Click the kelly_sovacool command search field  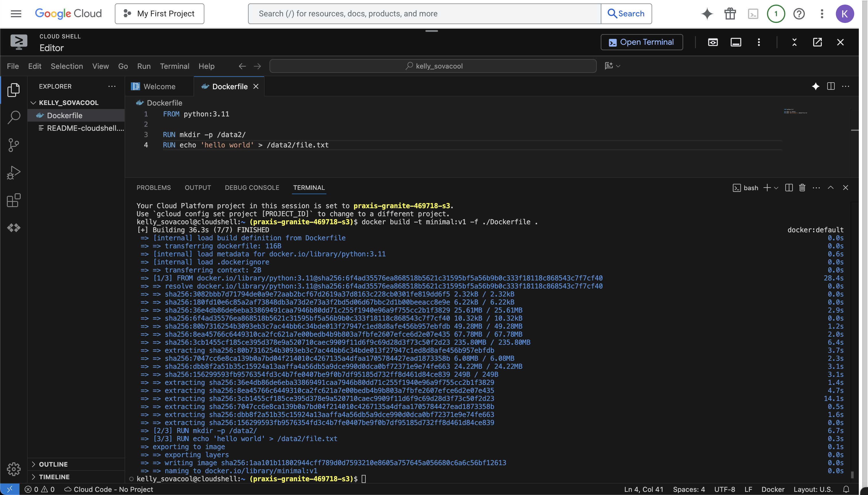tap(433, 66)
